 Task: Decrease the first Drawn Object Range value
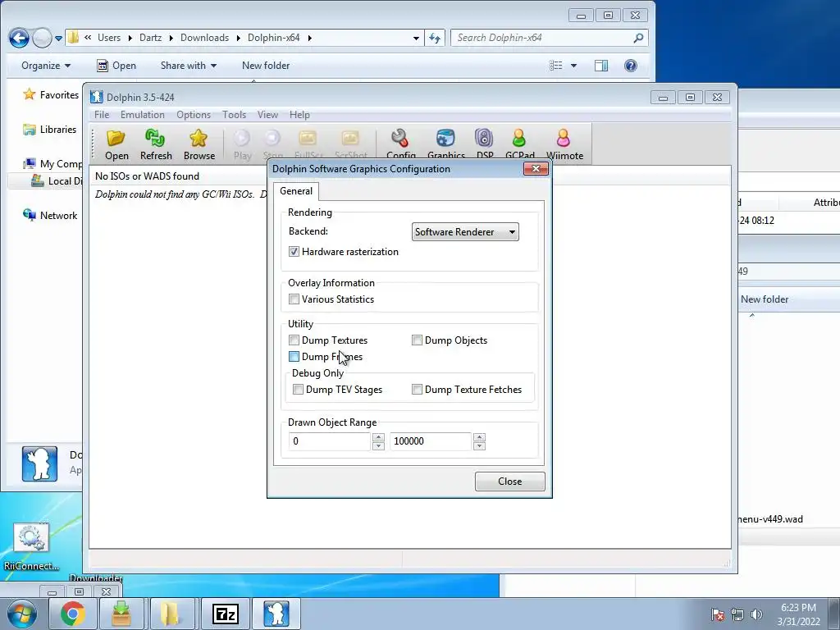tap(378, 445)
